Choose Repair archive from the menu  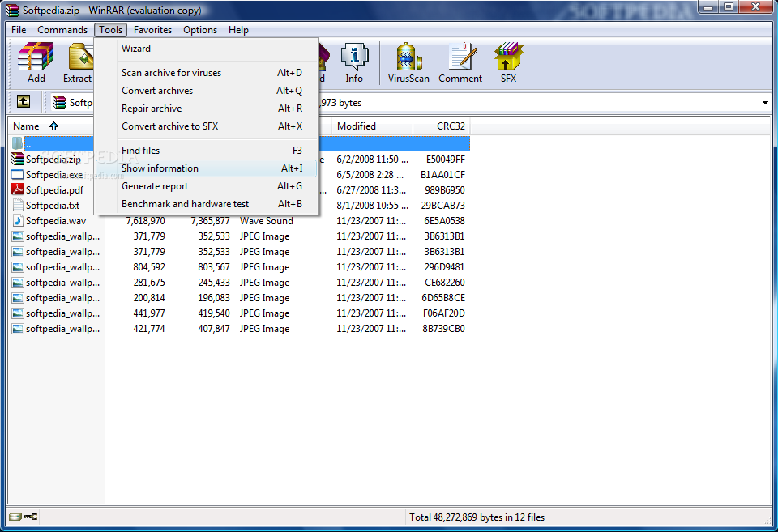tap(207, 109)
